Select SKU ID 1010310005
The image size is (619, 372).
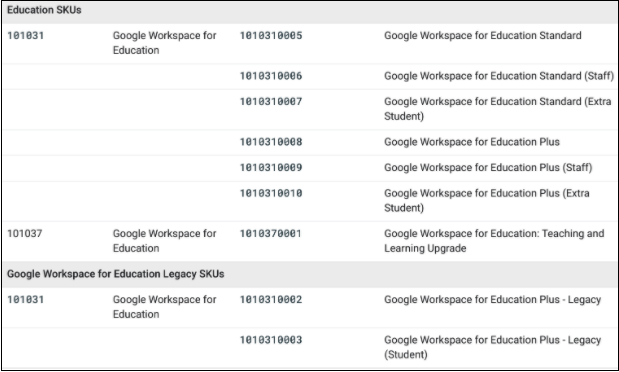(x=271, y=36)
